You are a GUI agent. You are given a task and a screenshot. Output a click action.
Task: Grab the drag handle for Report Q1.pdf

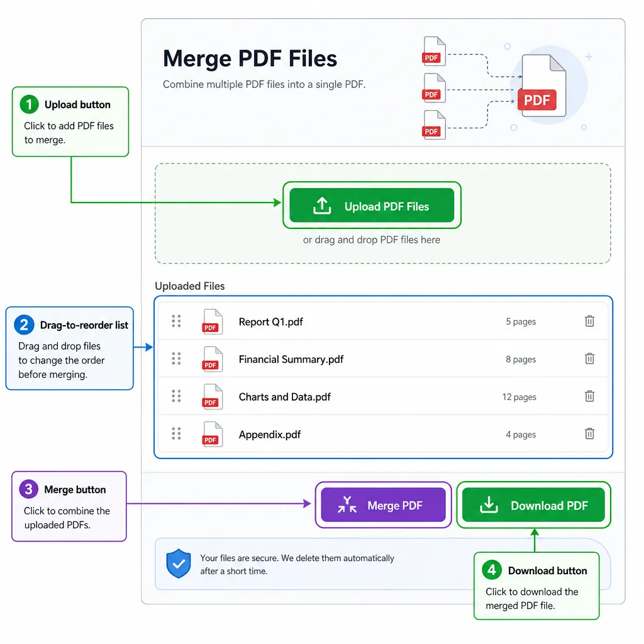pyautogui.click(x=176, y=321)
